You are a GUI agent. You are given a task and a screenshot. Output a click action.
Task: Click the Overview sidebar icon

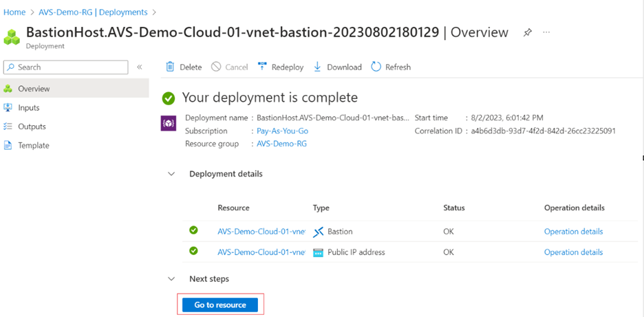(x=8, y=89)
